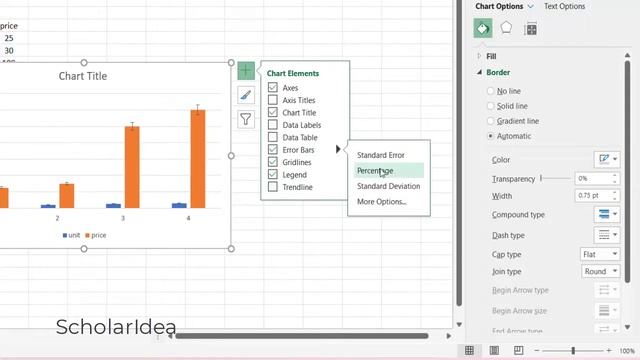Click the vertical sheet scroll down arrow

459,325
